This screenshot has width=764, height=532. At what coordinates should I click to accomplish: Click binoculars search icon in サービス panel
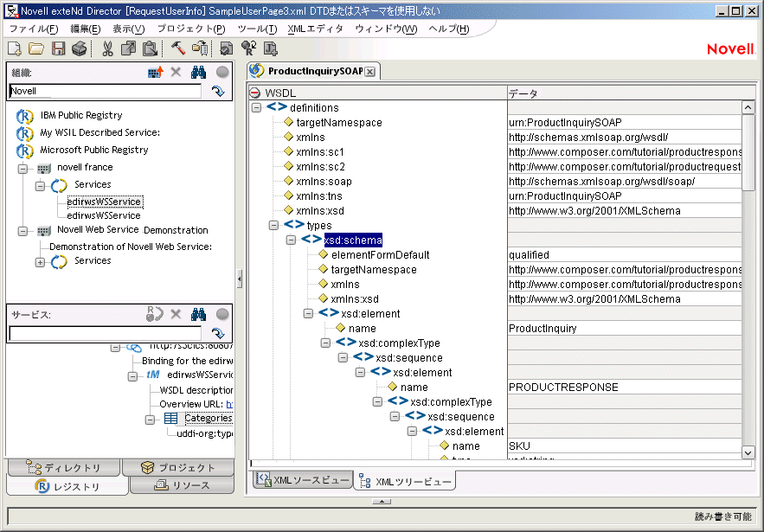tap(198, 315)
